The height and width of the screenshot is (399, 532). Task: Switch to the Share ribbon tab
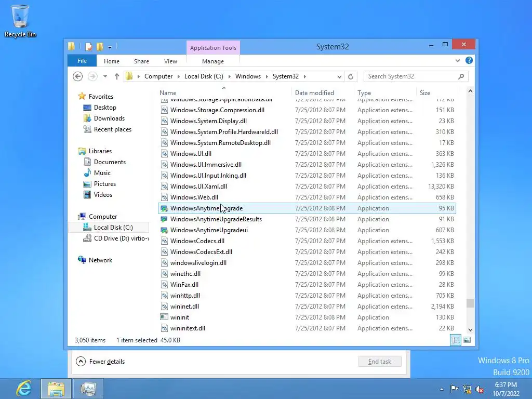141,61
